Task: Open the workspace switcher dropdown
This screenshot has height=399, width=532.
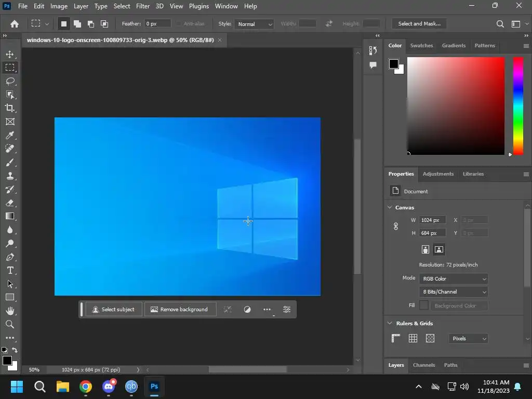Action: pos(527,24)
